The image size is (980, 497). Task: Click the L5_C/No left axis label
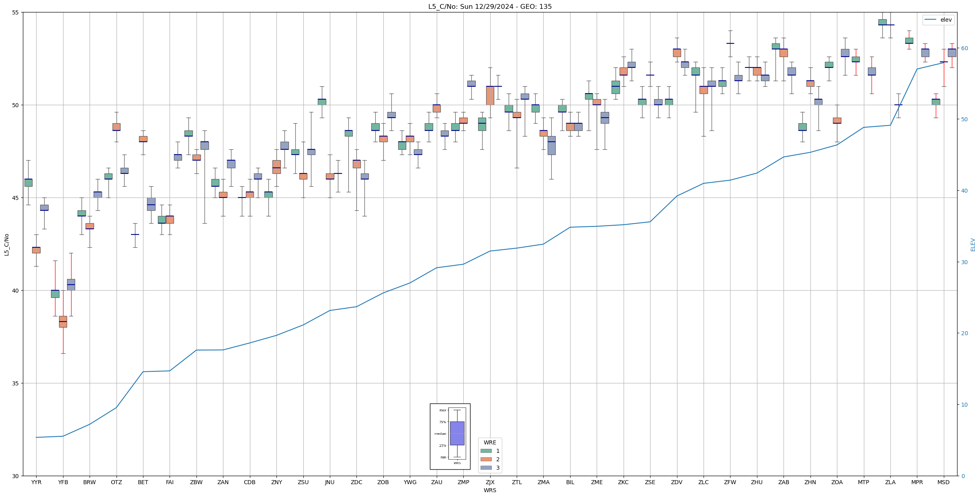pyautogui.click(x=6, y=244)
